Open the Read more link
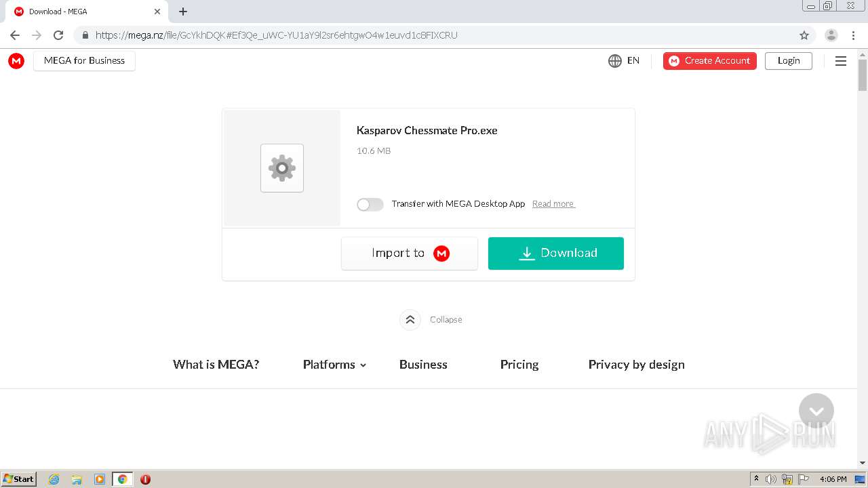Viewport: 868px width, 488px height. pyautogui.click(x=553, y=204)
